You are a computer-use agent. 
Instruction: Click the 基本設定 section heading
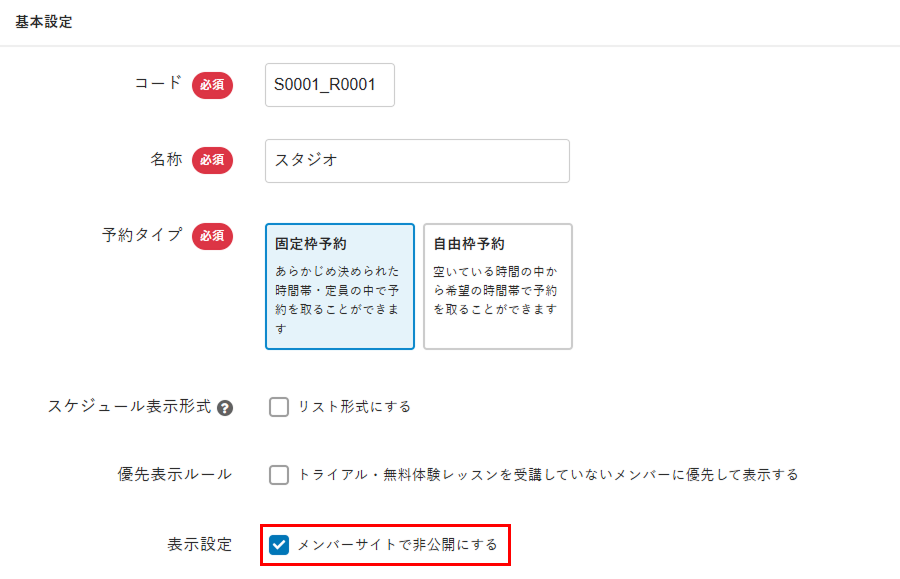click(x=44, y=22)
